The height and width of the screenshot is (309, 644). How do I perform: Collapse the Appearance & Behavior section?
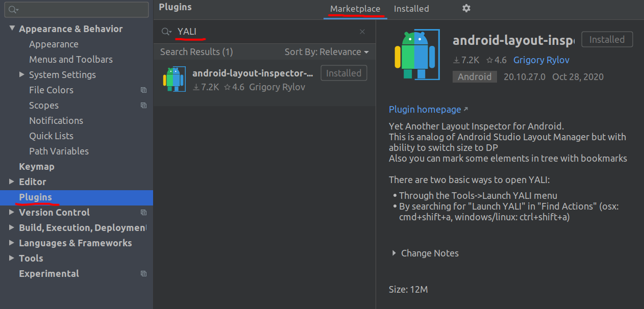pyautogui.click(x=12, y=29)
